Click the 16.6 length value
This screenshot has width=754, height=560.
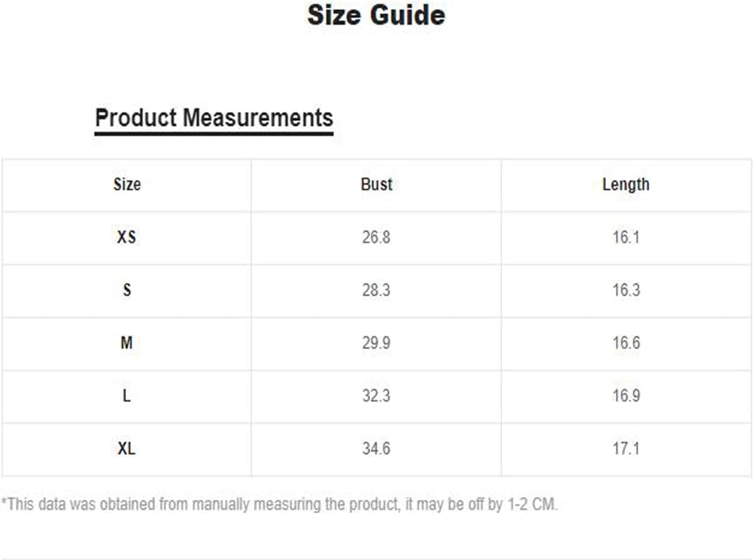click(626, 343)
